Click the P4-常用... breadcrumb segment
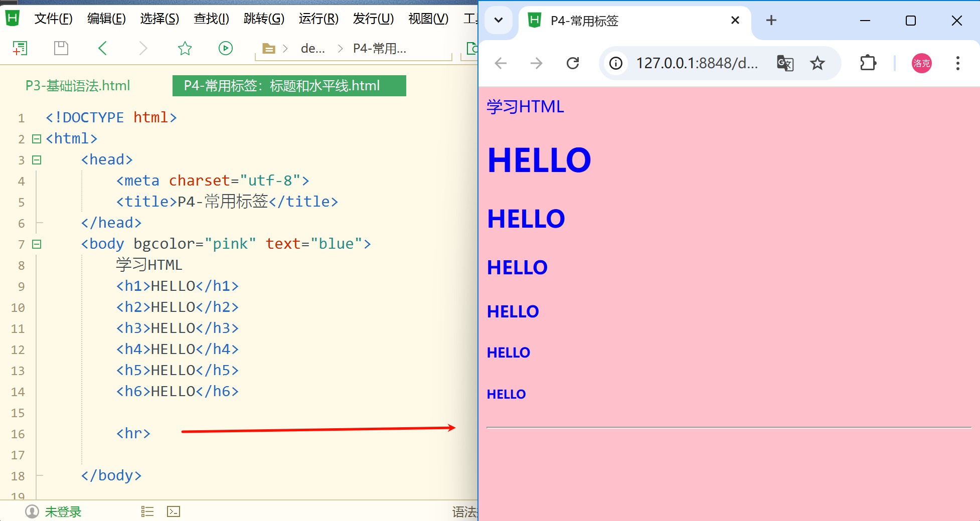This screenshot has width=980, height=521. click(x=380, y=49)
